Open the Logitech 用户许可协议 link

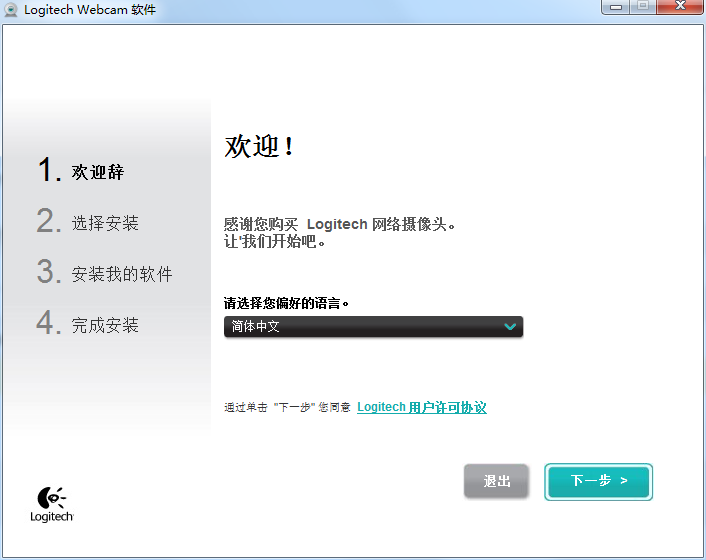pos(421,407)
